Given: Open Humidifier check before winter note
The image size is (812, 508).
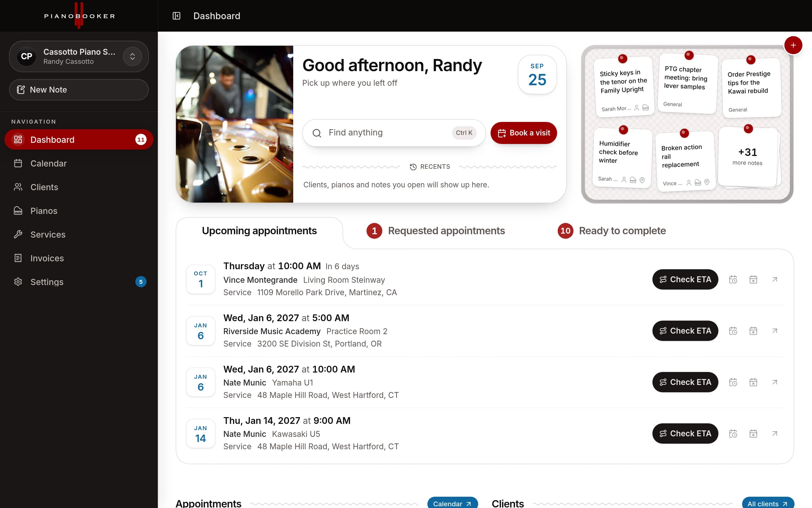Looking at the screenshot, I should [623, 158].
